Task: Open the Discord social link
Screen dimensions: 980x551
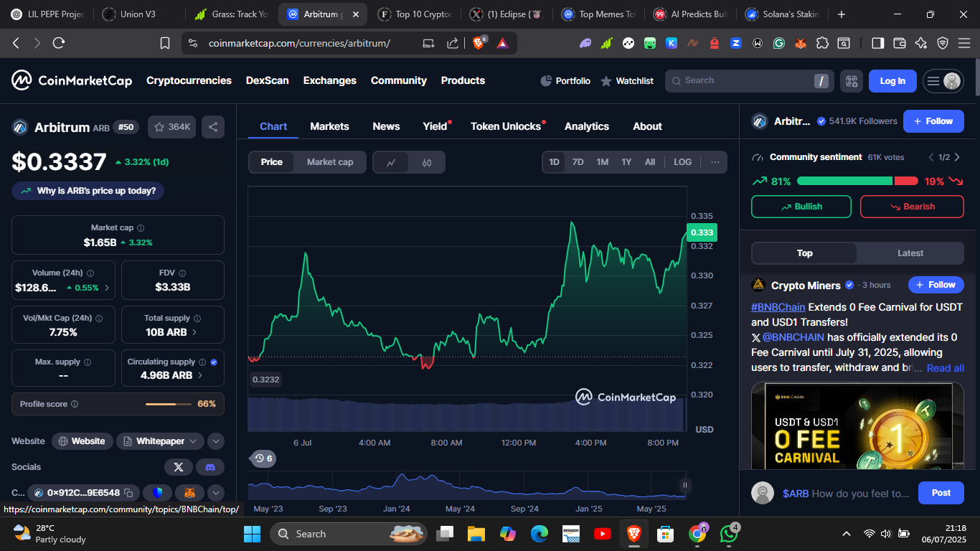Action: [210, 467]
